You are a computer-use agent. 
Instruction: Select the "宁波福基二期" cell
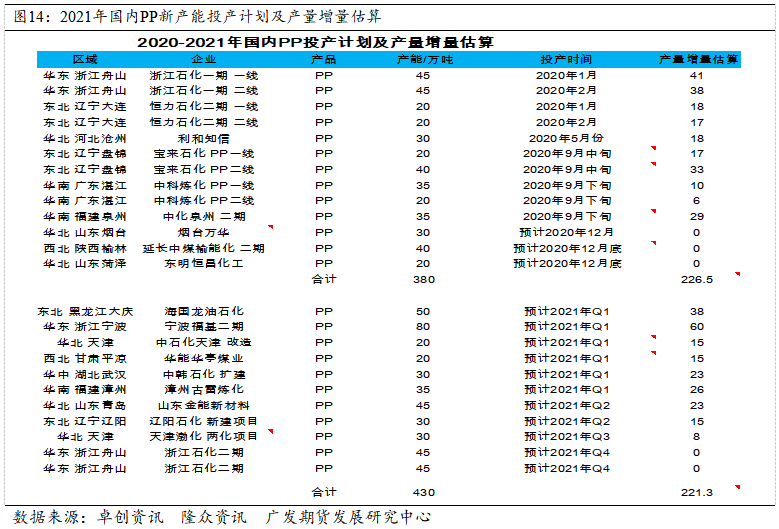pos(204,326)
